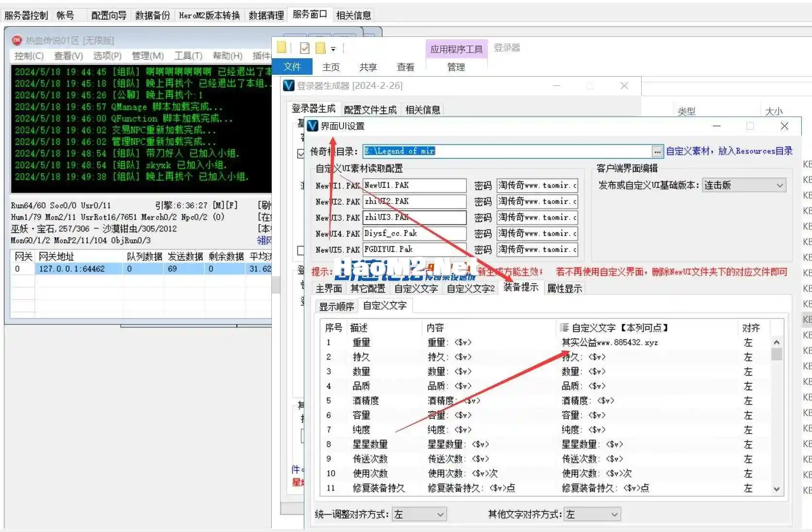The height and width of the screenshot is (532, 812).
Task: Open the Explorer 管理 ribbon tab
Action: (456, 67)
